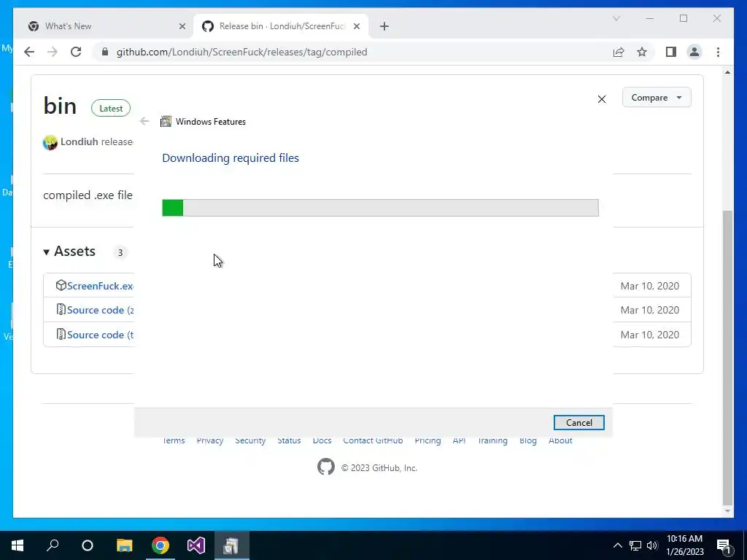
Task: Click the scrollbar up arrow
Action: pyautogui.click(x=727, y=72)
